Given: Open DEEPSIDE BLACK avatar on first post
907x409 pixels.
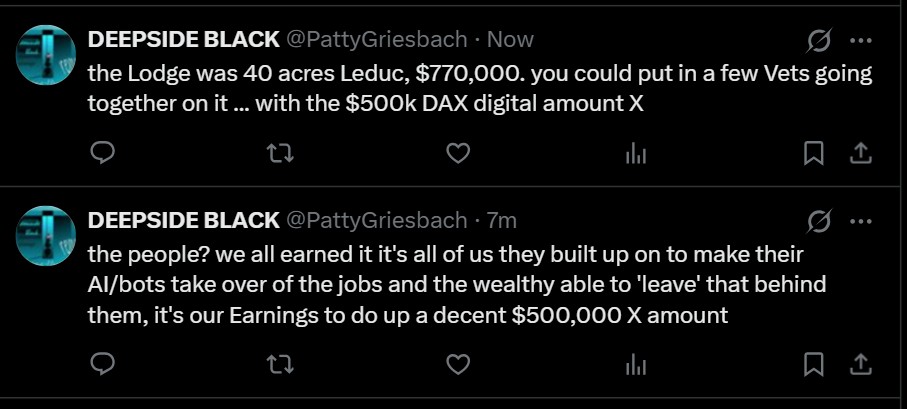Looking at the screenshot, I should point(46,56).
